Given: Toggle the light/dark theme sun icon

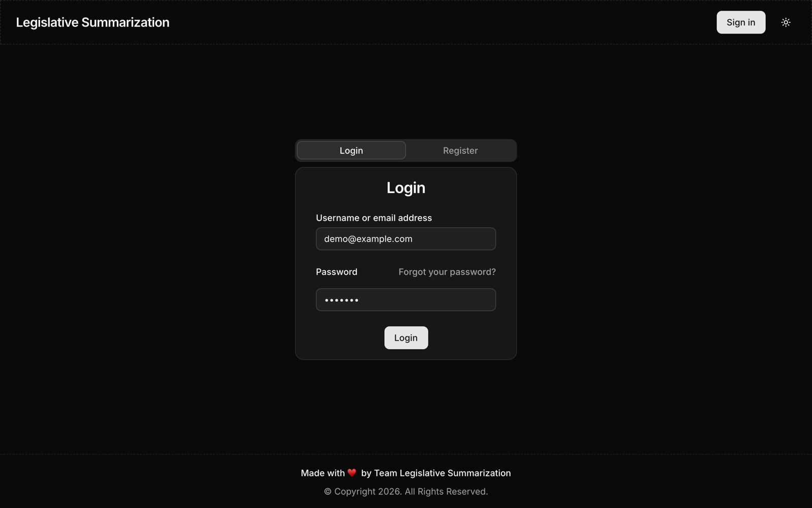Looking at the screenshot, I should (786, 22).
